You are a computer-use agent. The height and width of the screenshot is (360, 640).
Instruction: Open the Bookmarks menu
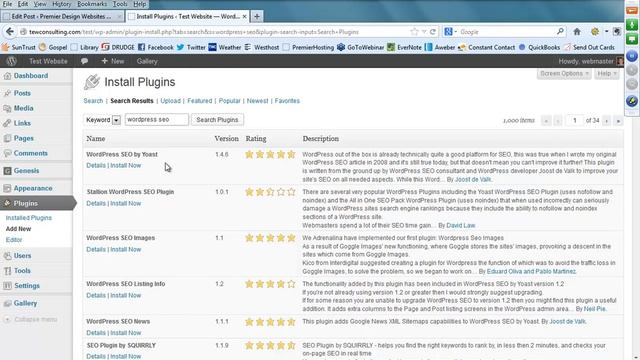click(x=92, y=4)
